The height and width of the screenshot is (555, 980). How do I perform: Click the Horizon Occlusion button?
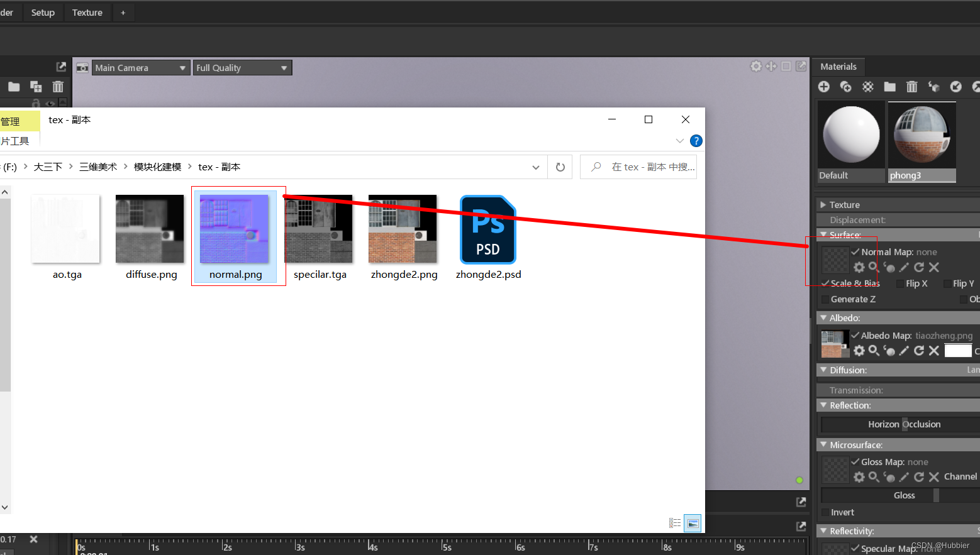coord(899,424)
